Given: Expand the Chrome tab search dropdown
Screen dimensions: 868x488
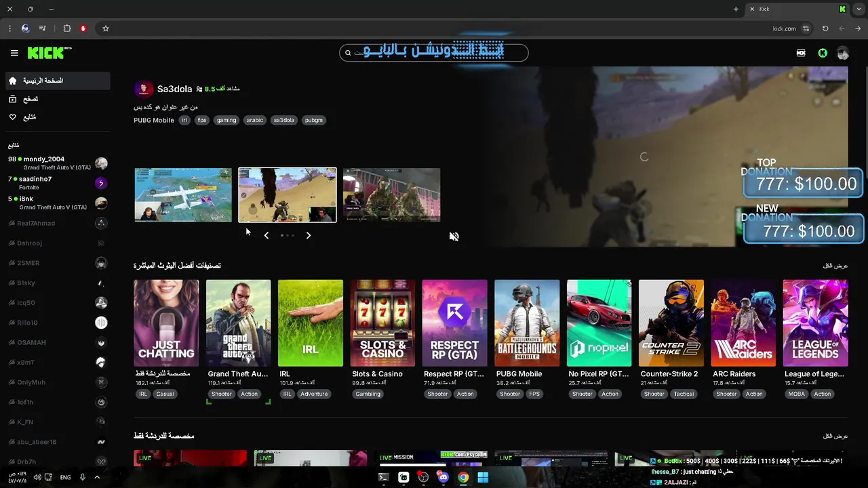Looking at the screenshot, I should [x=859, y=9].
